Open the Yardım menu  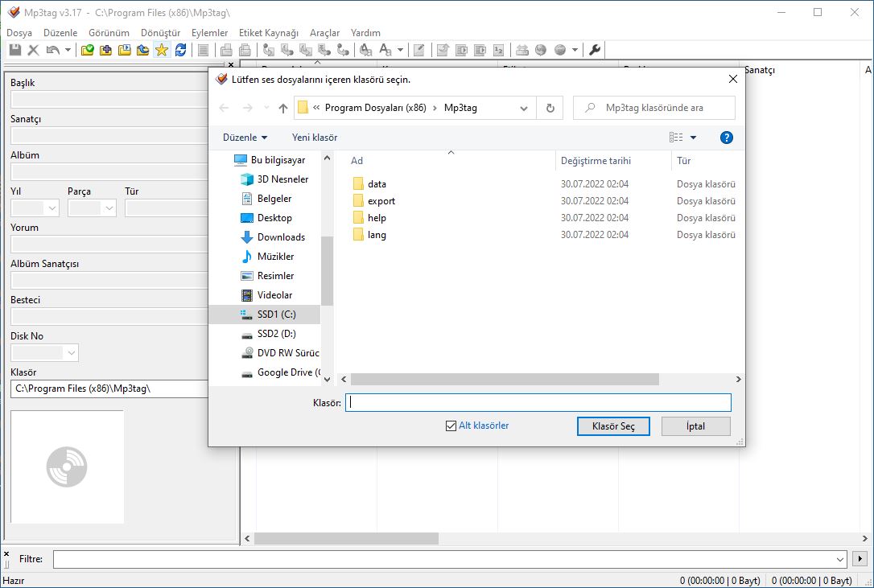pyautogui.click(x=365, y=33)
